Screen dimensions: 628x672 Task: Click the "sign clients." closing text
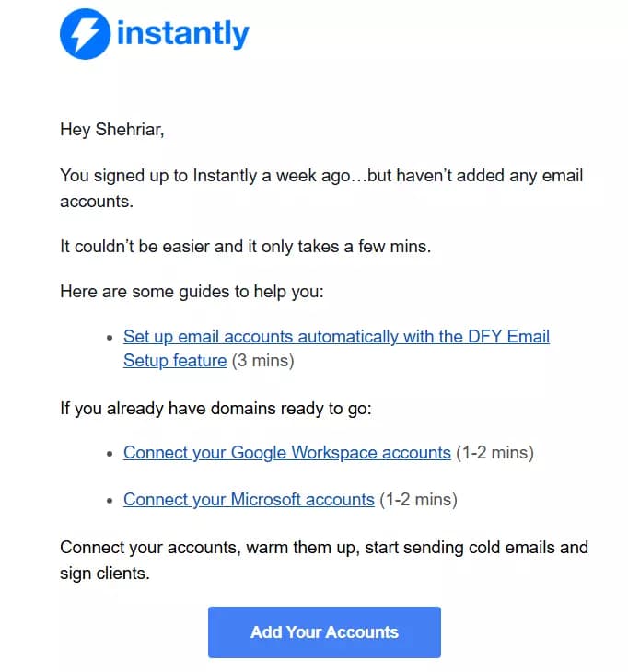[105, 574]
